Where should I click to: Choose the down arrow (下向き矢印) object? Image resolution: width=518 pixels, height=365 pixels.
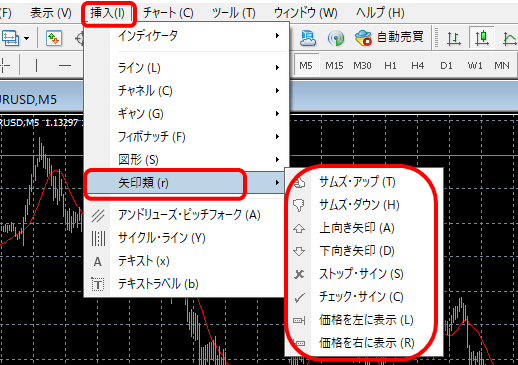coord(364,251)
